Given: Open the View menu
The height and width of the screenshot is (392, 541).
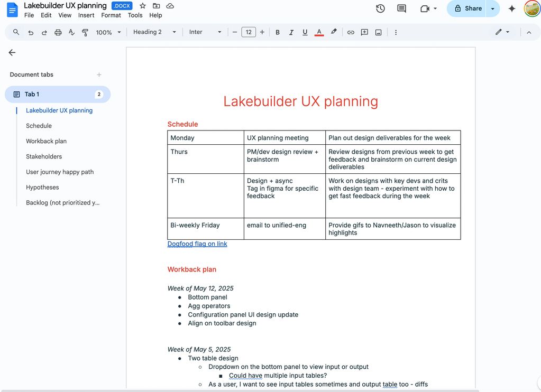Looking at the screenshot, I should tap(65, 15).
